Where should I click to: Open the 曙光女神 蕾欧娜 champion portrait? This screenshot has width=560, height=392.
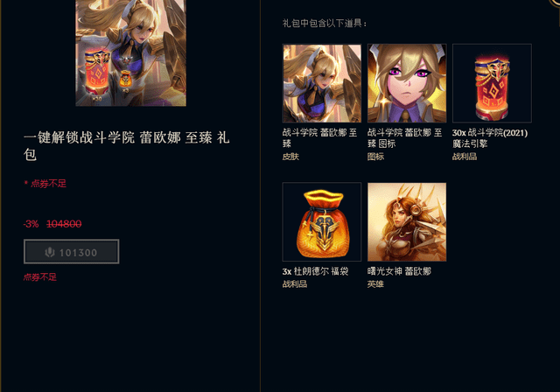(407, 221)
